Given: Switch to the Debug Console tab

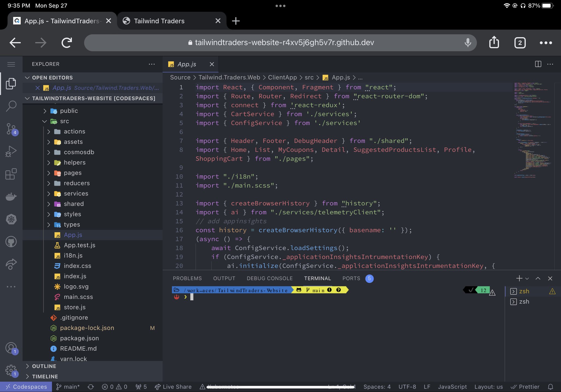Looking at the screenshot, I should coord(270,278).
